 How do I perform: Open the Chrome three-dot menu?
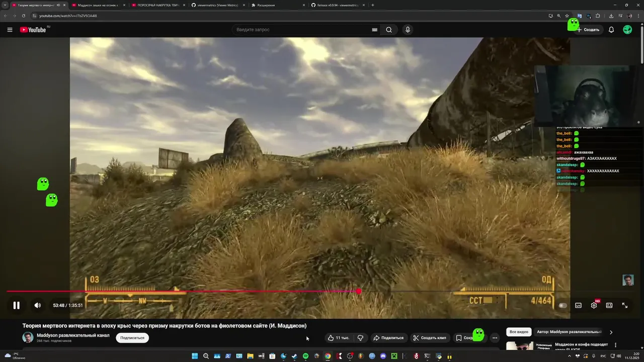639,16
